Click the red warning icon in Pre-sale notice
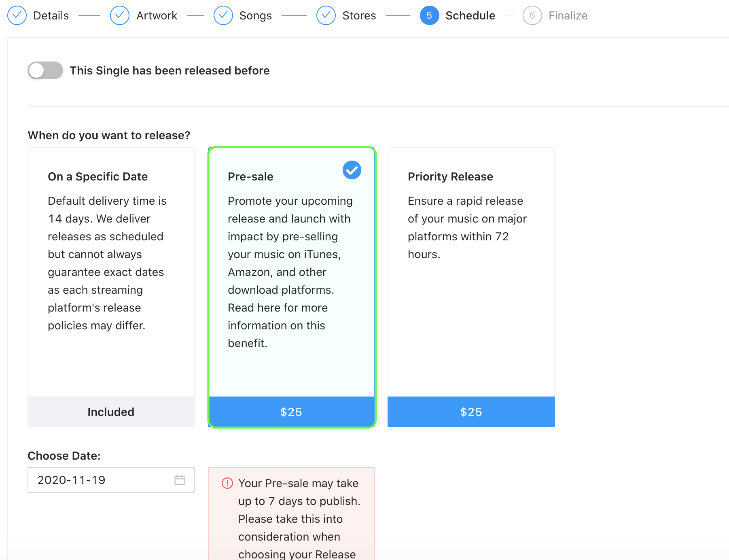Screen dimensions: 729x560 click(227, 483)
